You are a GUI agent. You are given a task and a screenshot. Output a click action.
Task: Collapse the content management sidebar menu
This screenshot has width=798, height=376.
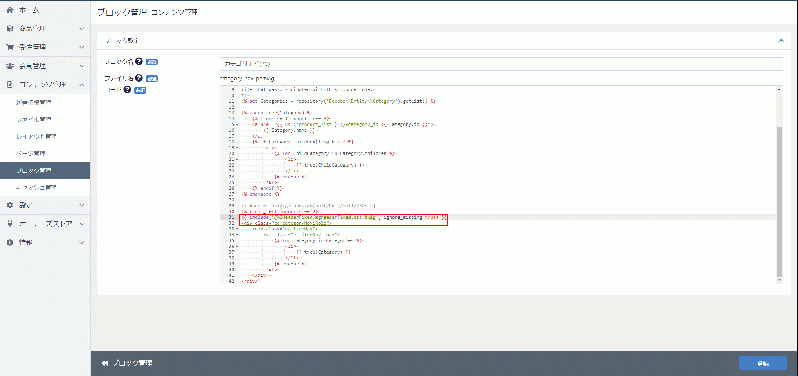[x=81, y=84]
